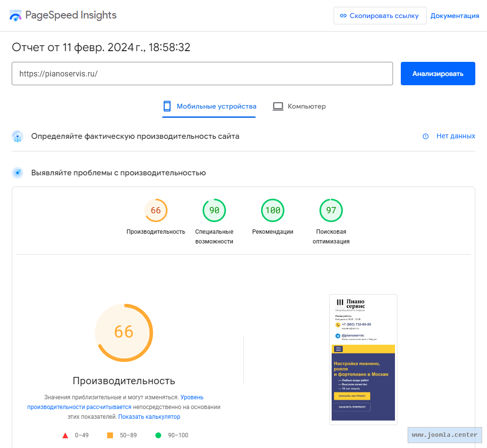Click the mobile site screenshot thumbnail
Viewport: 487px width, 448px height.
pyautogui.click(x=363, y=359)
